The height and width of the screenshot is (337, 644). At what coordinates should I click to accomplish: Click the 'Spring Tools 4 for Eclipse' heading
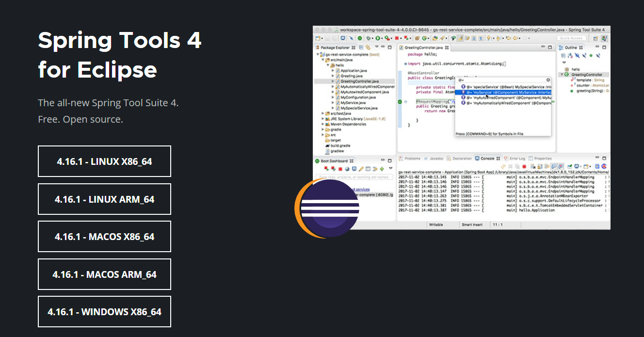point(119,55)
